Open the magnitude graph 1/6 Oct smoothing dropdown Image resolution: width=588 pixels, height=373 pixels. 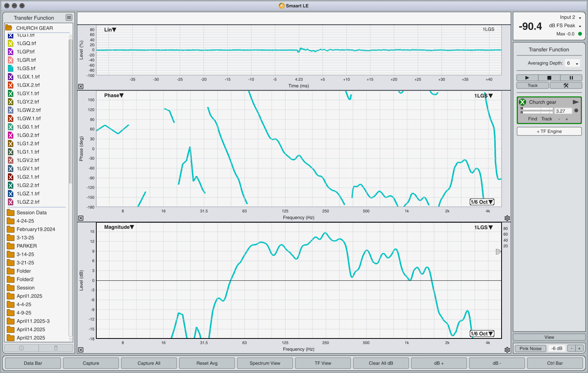point(482,334)
